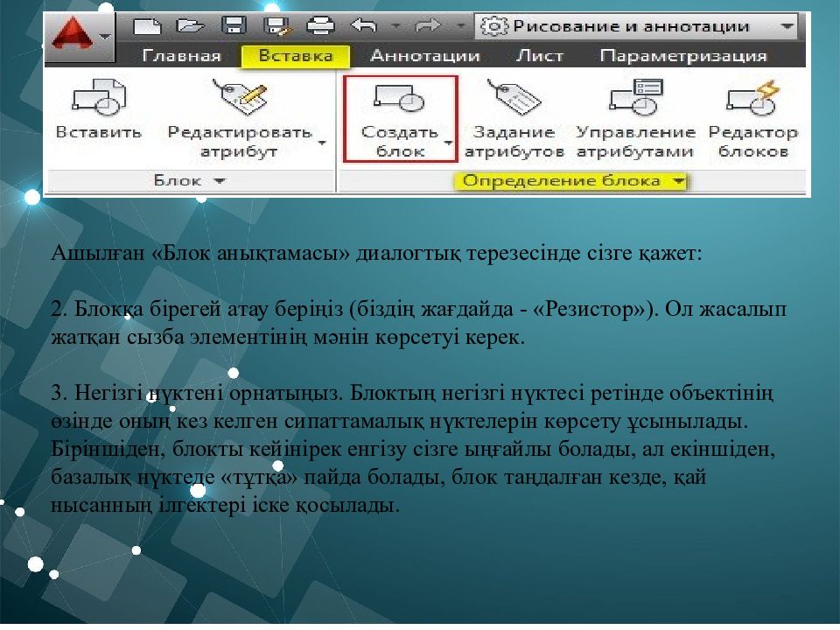Click the Редактировать атрибут tag icon
Image resolution: width=840 pixels, height=630 pixels.
[x=240, y=97]
